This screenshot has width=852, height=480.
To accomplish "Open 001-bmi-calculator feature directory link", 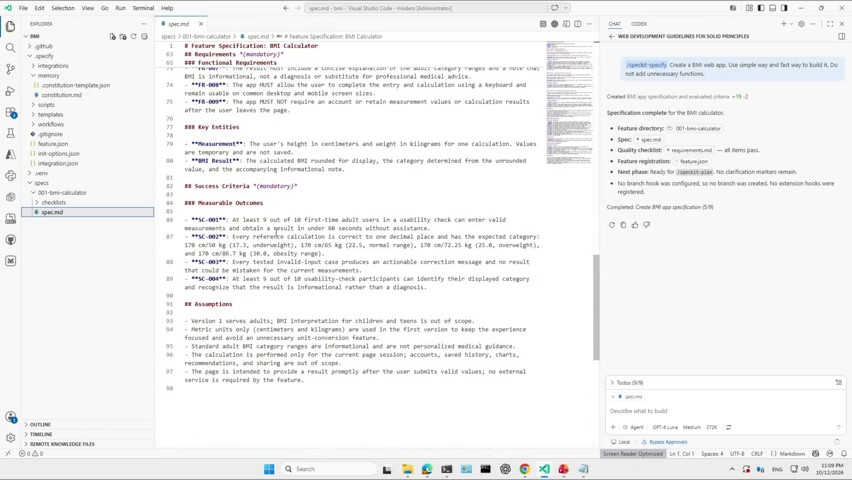I will click(x=695, y=129).
